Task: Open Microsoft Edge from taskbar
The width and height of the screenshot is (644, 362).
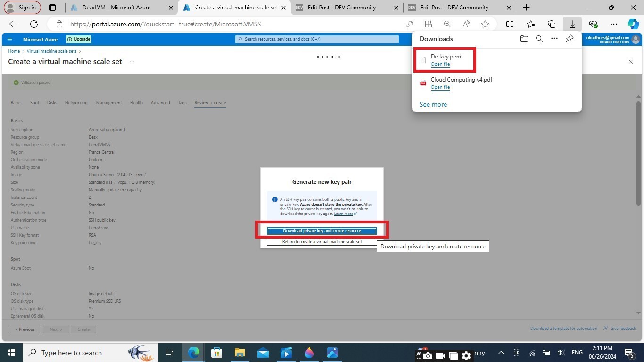Action: click(194, 353)
